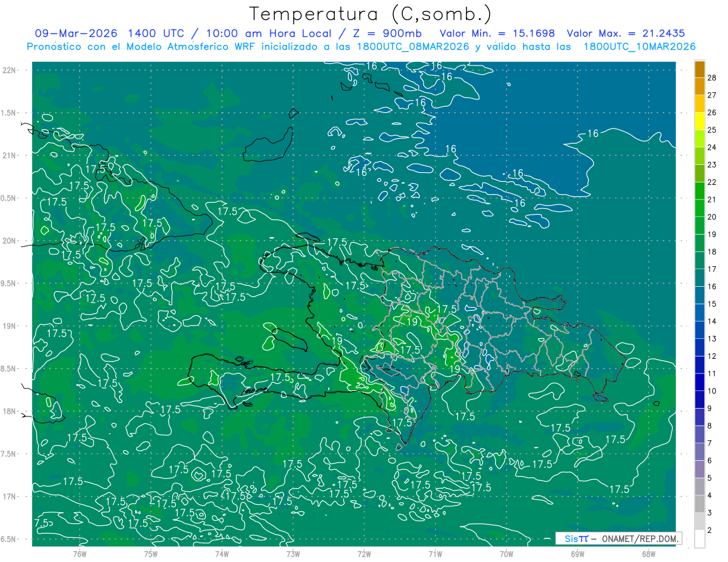Click the "75W" longitude axis label
728x562 pixels.
point(150,554)
